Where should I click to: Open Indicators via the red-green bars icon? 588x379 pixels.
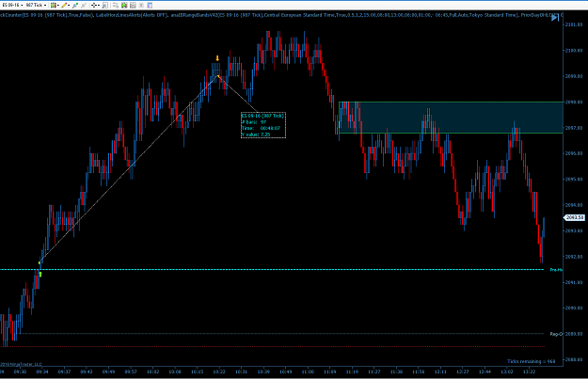point(124,6)
